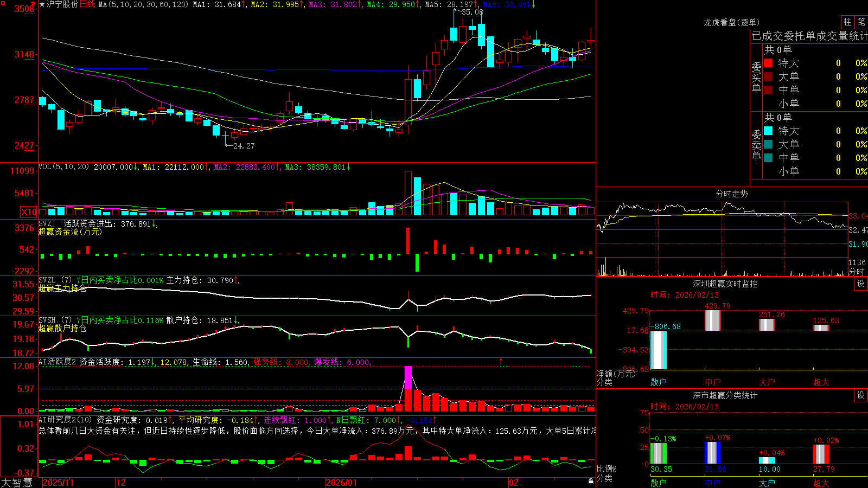Screen dimensions: 868x488
Task: Click the 深圳超赢实时监控 panel title
Action: click(x=725, y=284)
